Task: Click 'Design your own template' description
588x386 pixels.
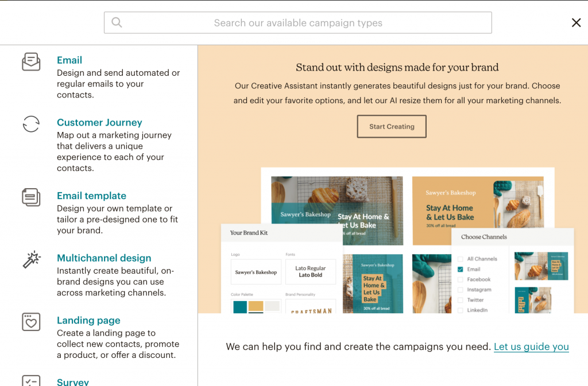Action: [117, 219]
